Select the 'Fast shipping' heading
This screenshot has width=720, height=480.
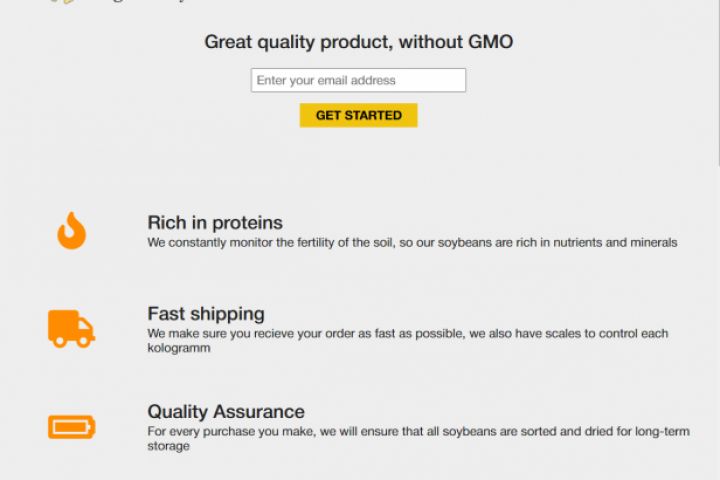pyautogui.click(x=206, y=314)
